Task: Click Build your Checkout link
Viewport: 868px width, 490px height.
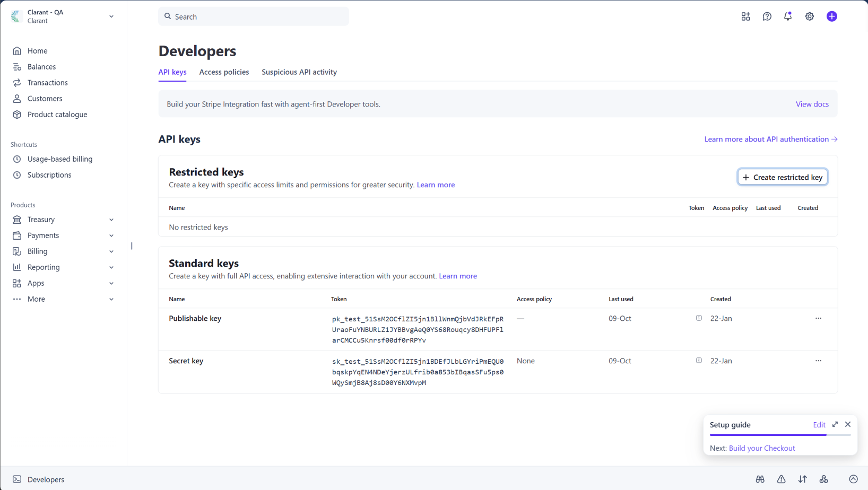Action: [762, 448]
